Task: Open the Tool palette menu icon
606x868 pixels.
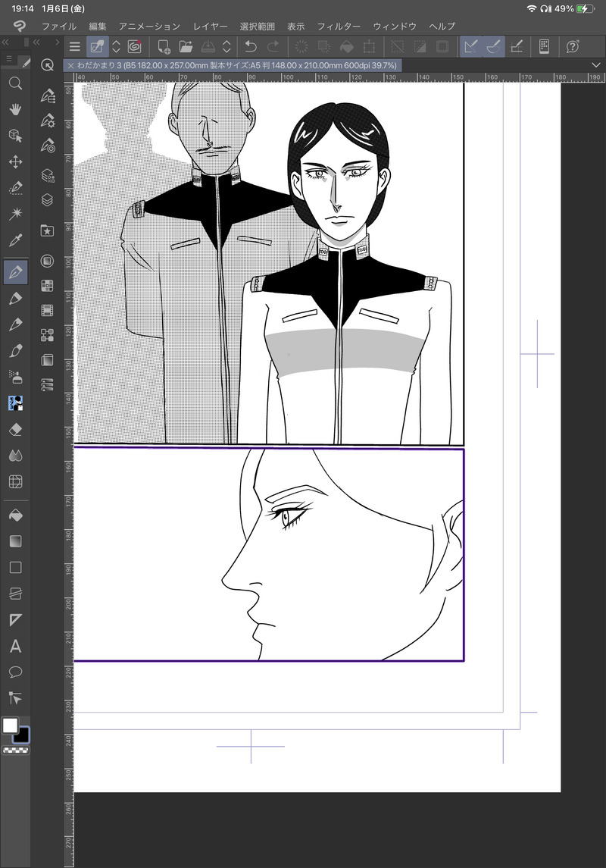Action: point(9,58)
